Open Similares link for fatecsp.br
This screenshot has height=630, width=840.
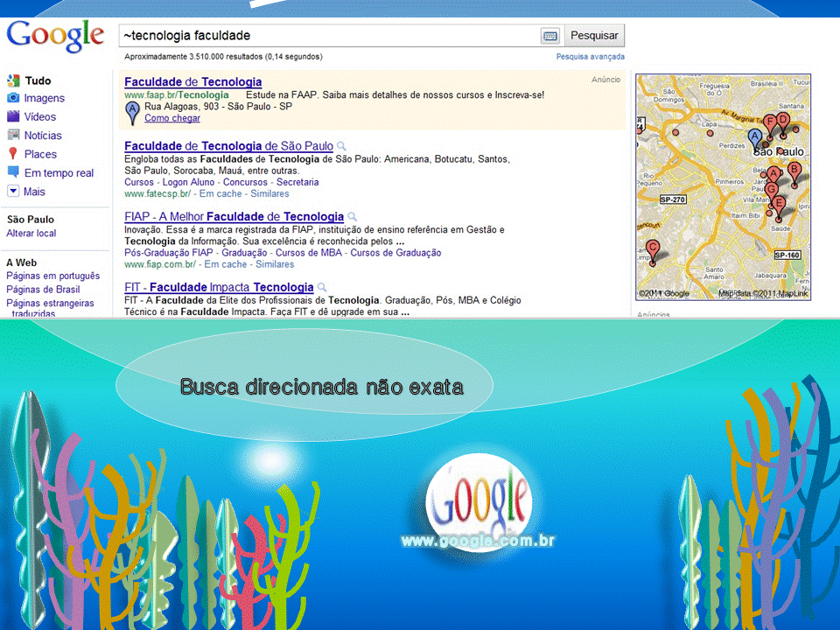pyautogui.click(x=269, y=194)
